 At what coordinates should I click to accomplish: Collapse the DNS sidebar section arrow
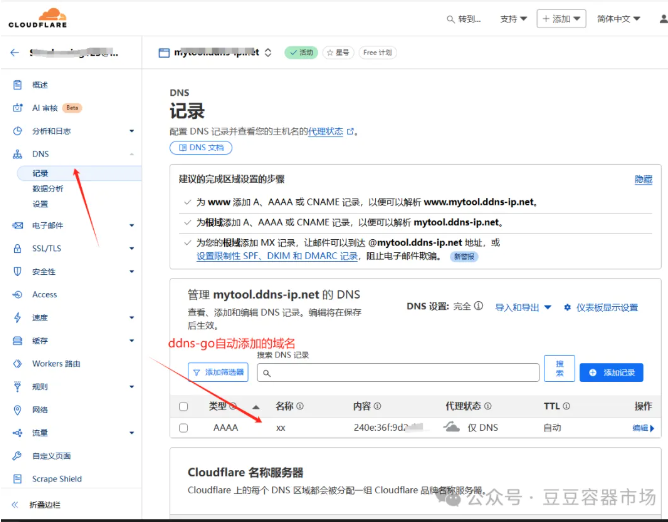coord(132,154)
